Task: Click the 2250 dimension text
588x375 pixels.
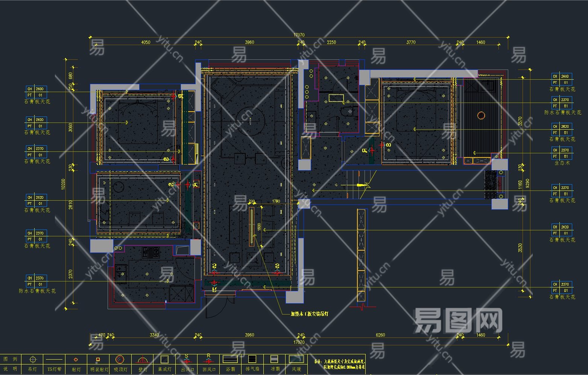Action: (331, 42)
